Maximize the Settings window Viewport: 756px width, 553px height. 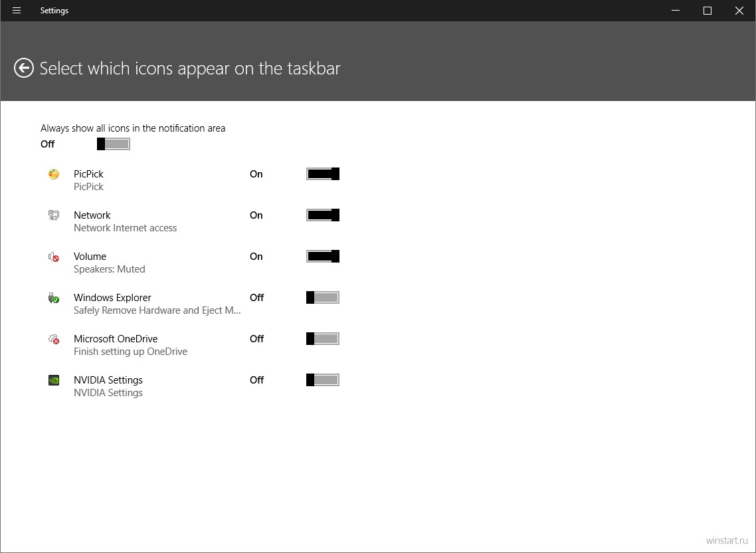[708, 11]
